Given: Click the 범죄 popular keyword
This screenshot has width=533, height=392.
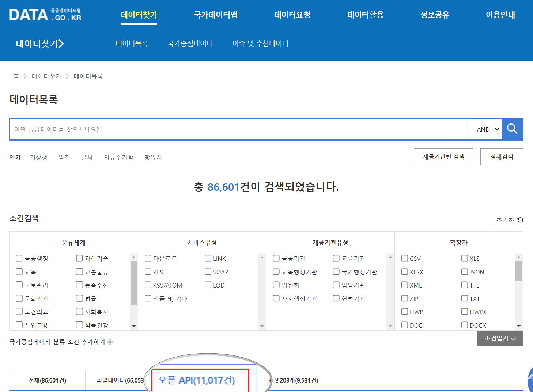Looking at the screenshot, I should (64, 157).
